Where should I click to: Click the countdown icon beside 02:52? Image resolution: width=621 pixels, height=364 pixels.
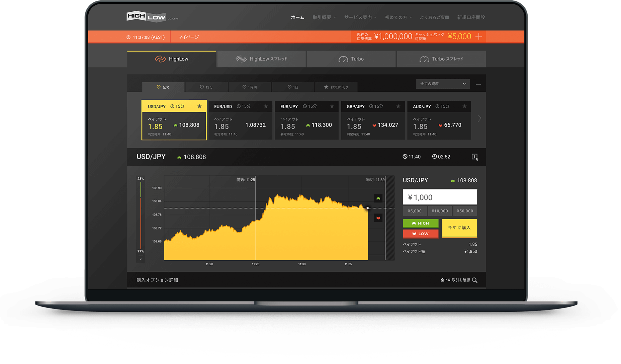coord(434,157)
